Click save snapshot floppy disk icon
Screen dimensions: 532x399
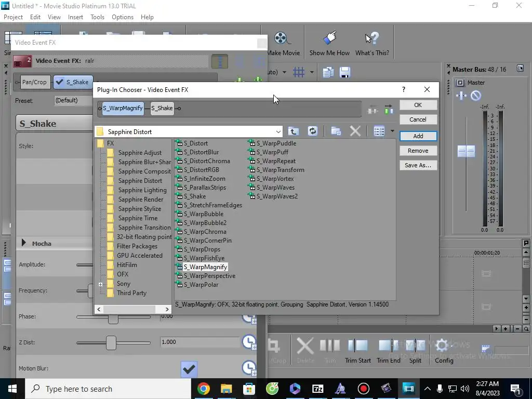click(345, 72)
